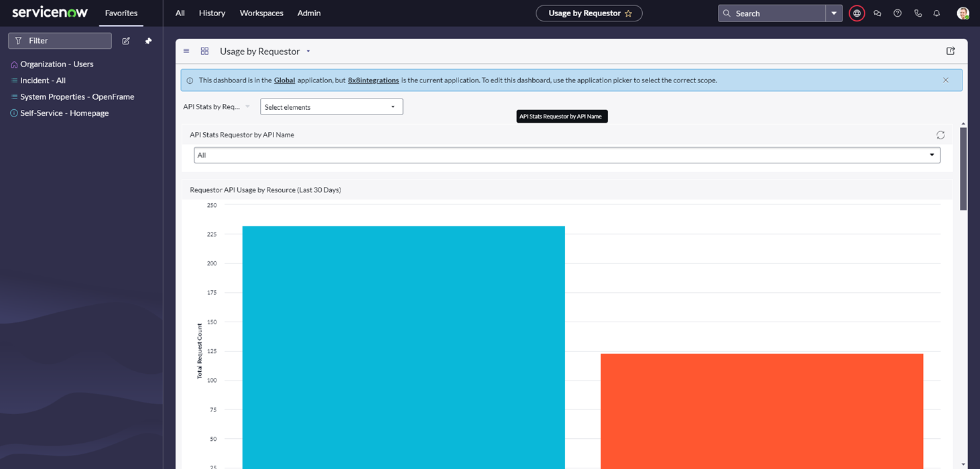Open the help question mark icon
Screen dimensions: 980x469
coord(898,13)
